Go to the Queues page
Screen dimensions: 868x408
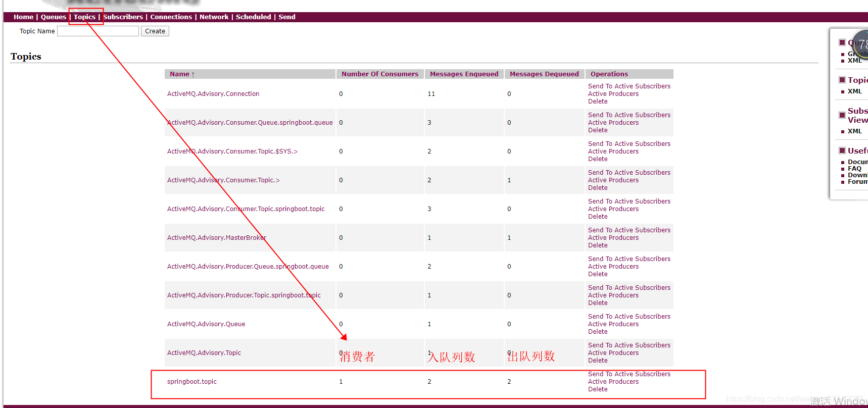53,17
